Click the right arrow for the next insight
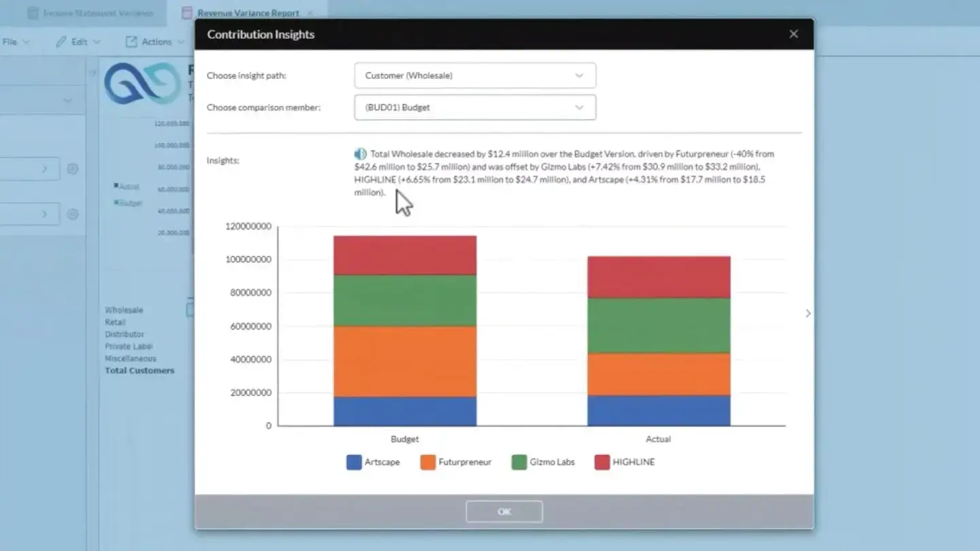 (808, 313)
